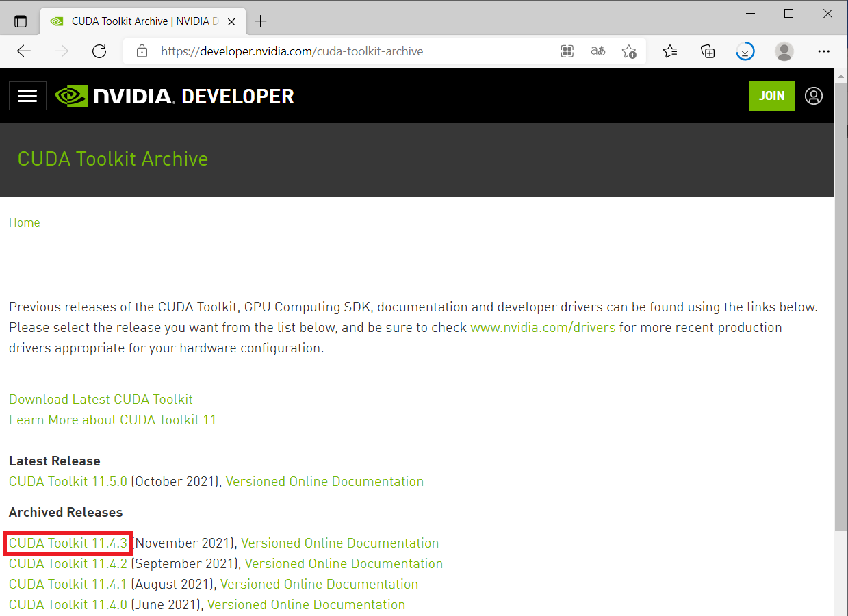Image resolution: width=848 pixels, height=616 pixels.
Task: Click the CUDA Toolkit Archive heading
Action: pyautogui.click(x=113, y=159)
